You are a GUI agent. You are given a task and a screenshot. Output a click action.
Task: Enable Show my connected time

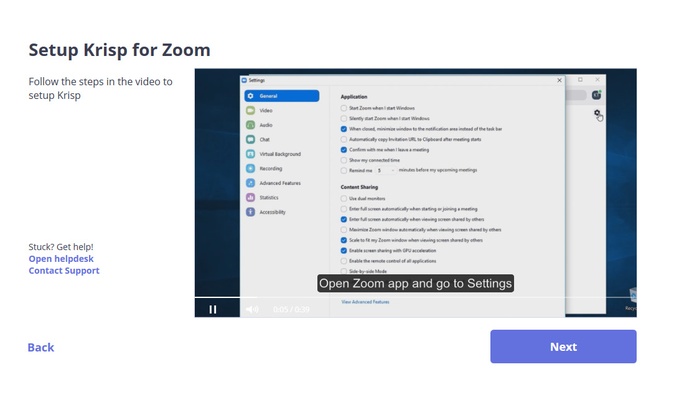pos(343,160)
